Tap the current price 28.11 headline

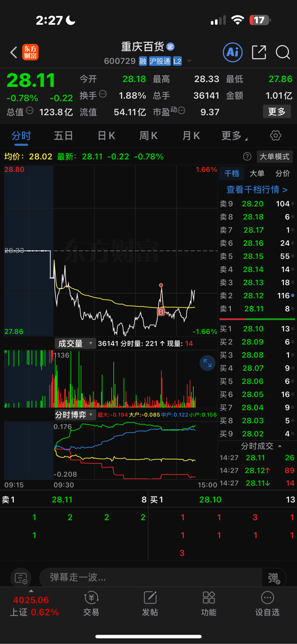31,80
